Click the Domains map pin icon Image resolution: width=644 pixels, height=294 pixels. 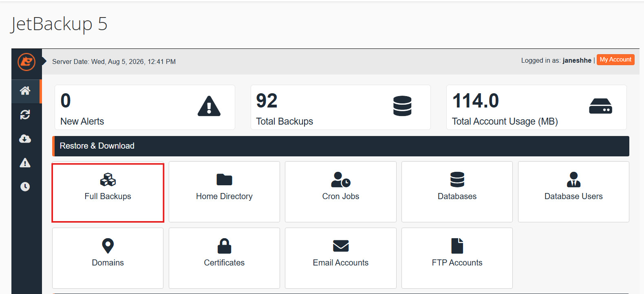click(108, 246)
